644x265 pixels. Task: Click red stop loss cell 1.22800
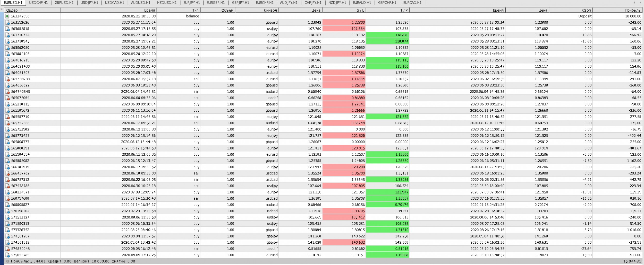[344, 23]
